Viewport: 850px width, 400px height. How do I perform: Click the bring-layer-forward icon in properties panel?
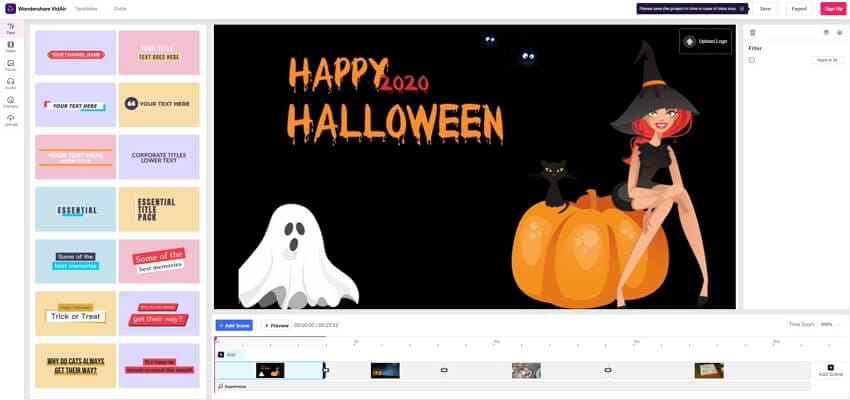tap(826, 33)
